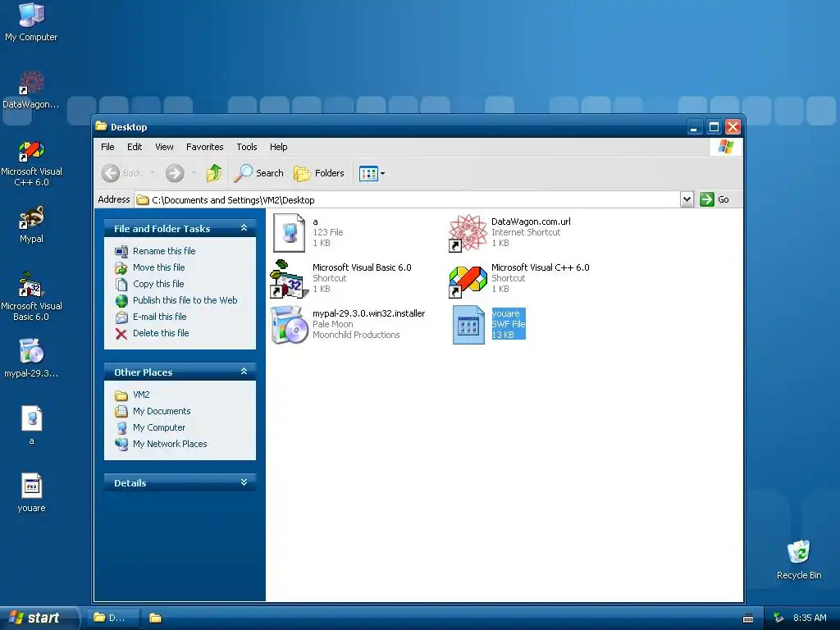Open the Favorites menu

(204, 147)
